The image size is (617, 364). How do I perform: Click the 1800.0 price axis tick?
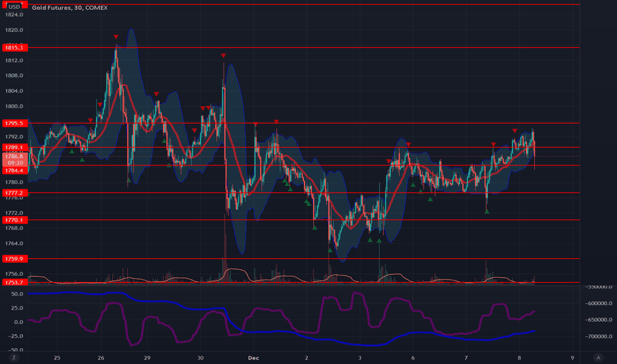click(x=14, y=107)
